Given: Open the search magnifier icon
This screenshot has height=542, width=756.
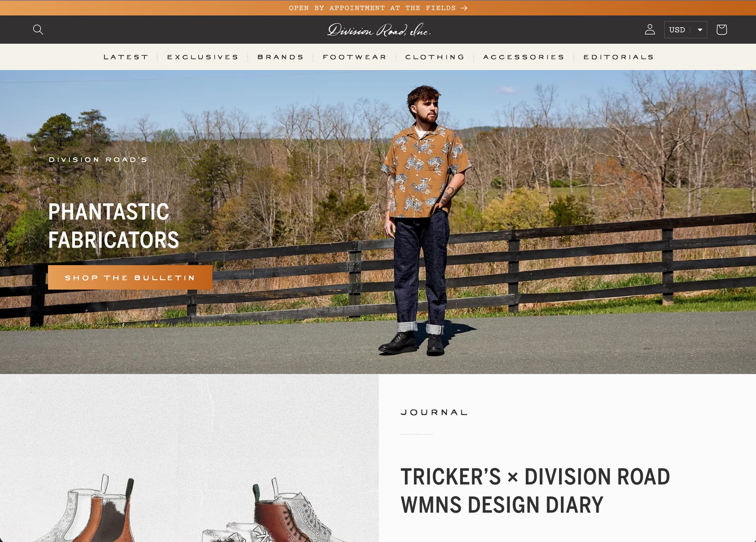Looking at the screenshot, I should 38,30.
